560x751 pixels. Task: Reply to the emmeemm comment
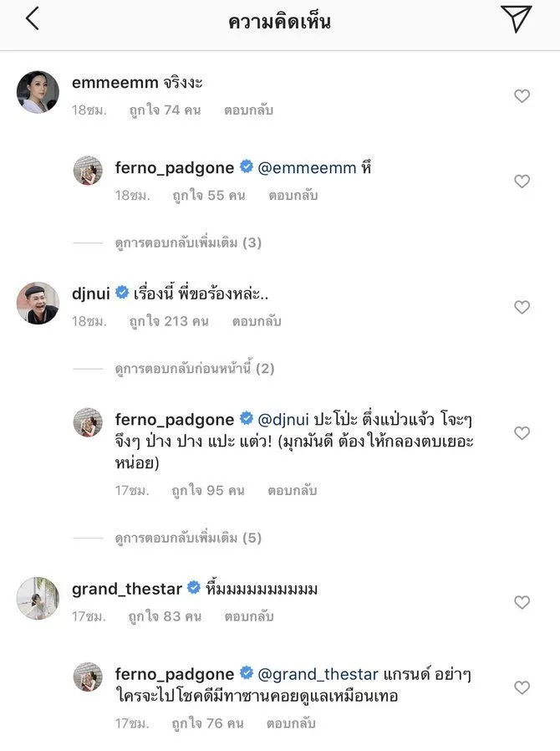[248, 110]
